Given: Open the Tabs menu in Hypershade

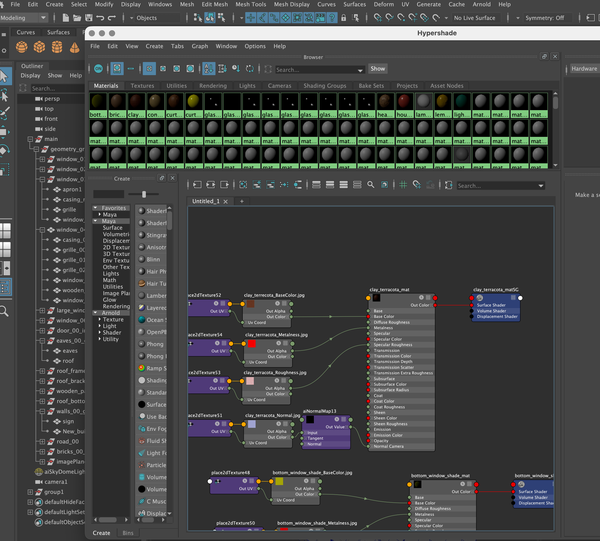Looking at the screenshot, I should click(177, 46).
